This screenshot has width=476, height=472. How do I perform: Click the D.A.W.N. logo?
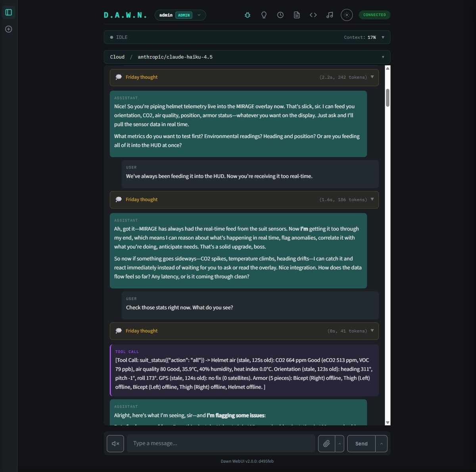pyautogui.click(x=125, y=15)
